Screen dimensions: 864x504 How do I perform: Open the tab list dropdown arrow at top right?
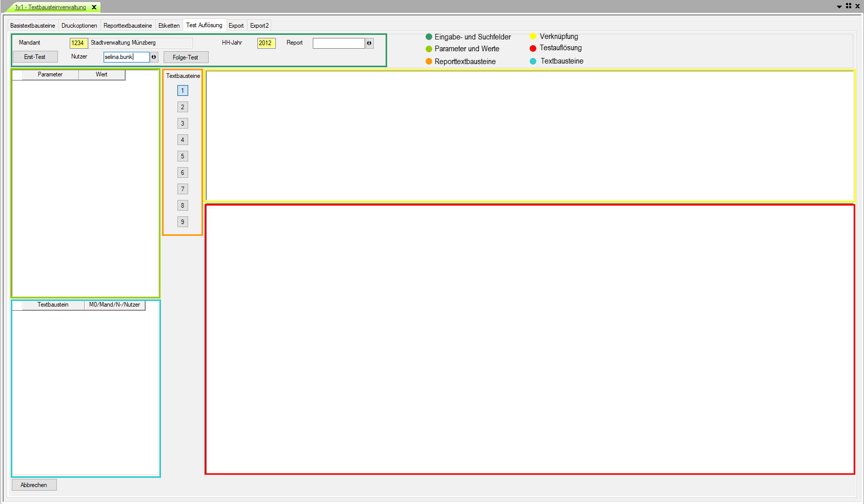click(x=839, y=7)
